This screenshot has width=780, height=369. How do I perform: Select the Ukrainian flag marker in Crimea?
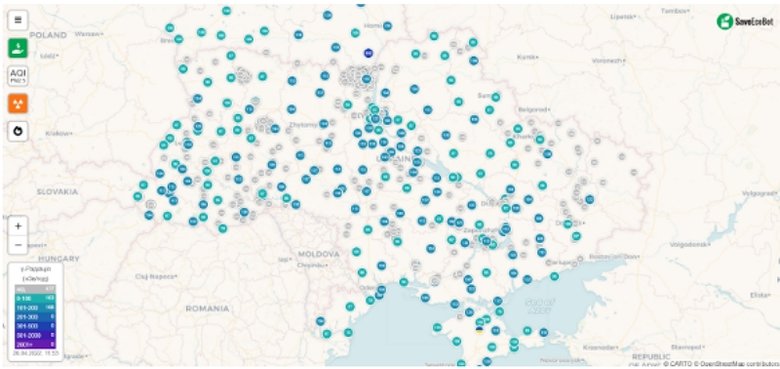[480, 330]
